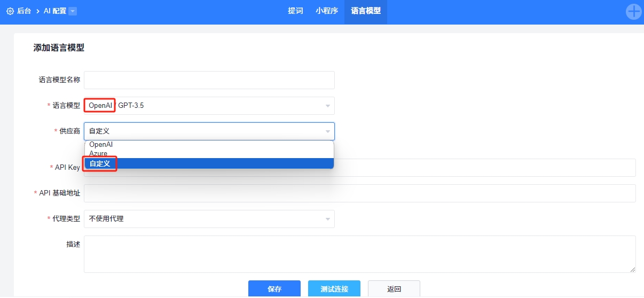Click the 测试连接 button
This screenshot has height=298, width=644.
pyautogui.click(x=334, y=289)
